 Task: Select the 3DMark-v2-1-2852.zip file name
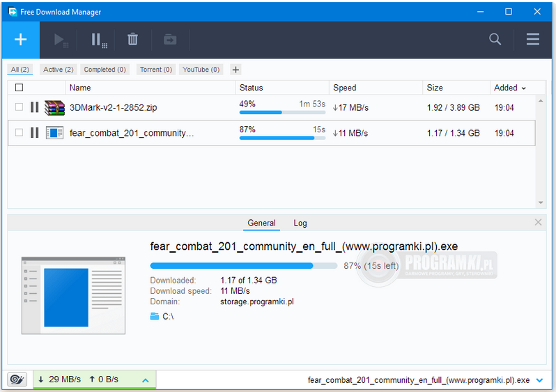pos(113,107)
